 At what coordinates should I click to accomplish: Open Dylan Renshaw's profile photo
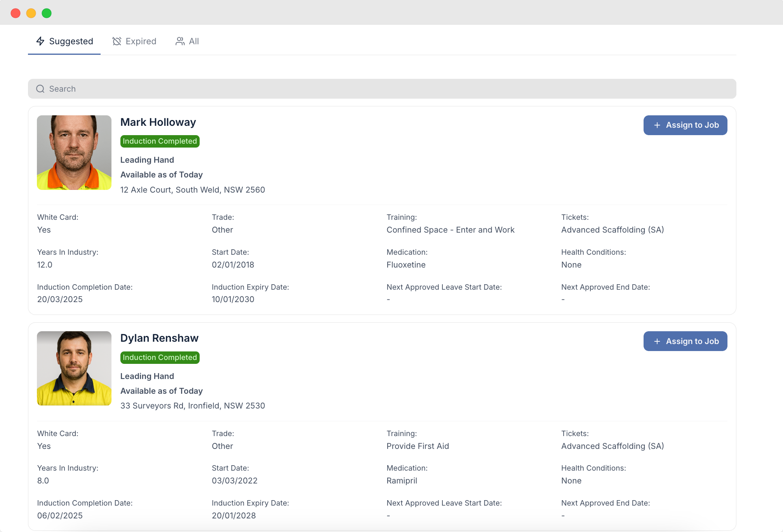click(74, 369)
